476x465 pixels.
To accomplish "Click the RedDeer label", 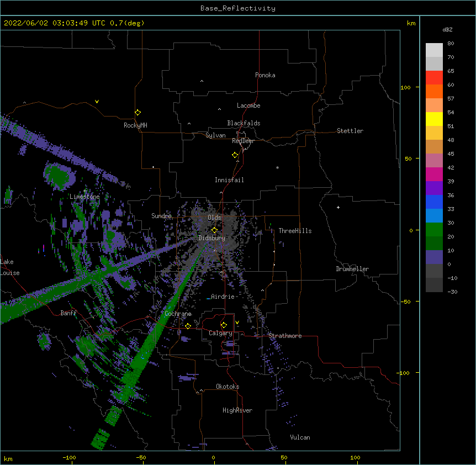I will click(x=243, y=141).
